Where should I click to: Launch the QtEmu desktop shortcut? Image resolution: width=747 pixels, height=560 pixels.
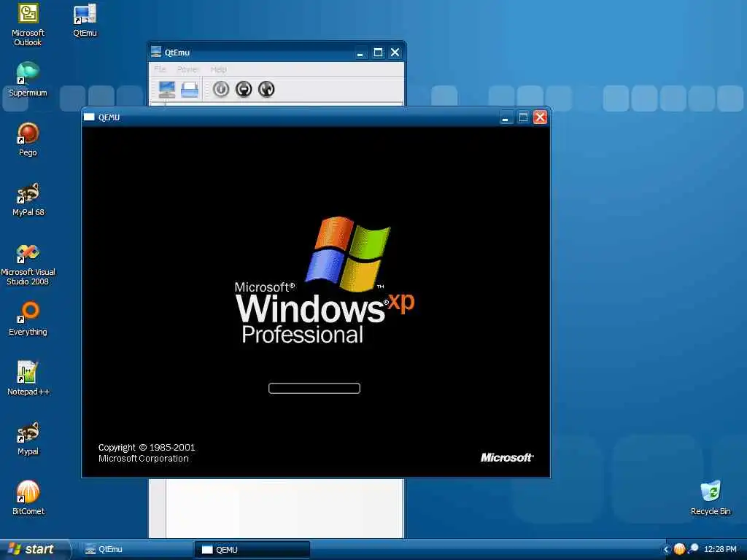pyautogui.click(x=85, y=21)
